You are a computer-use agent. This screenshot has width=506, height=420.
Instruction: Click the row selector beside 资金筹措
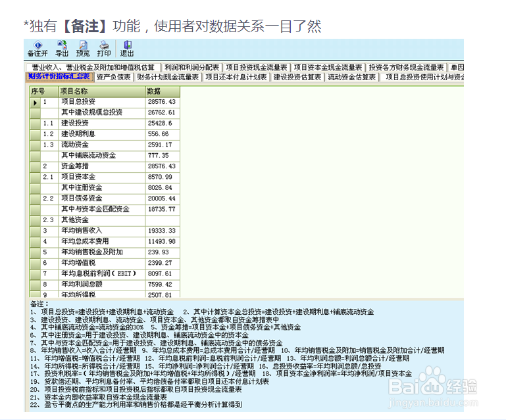pyautogui.click(x=35, y=166)
